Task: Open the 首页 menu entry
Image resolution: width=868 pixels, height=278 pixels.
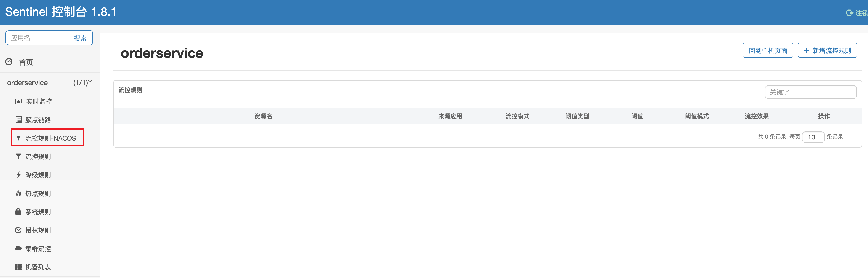Action: [x=26, y=62]
